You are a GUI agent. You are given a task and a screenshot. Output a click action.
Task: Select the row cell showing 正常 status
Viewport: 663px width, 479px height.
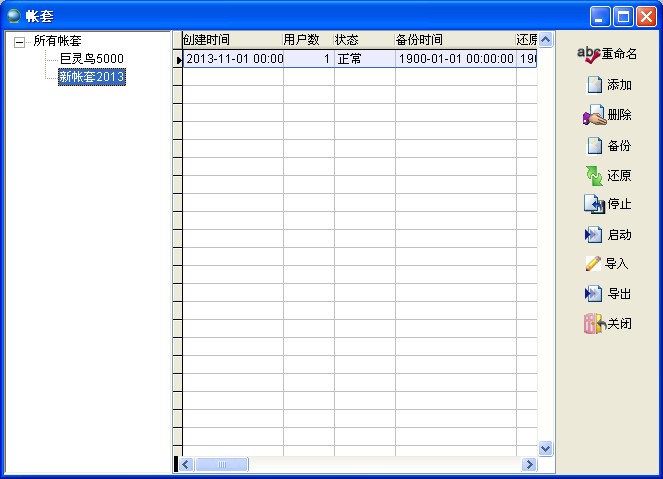click(364, 59)
